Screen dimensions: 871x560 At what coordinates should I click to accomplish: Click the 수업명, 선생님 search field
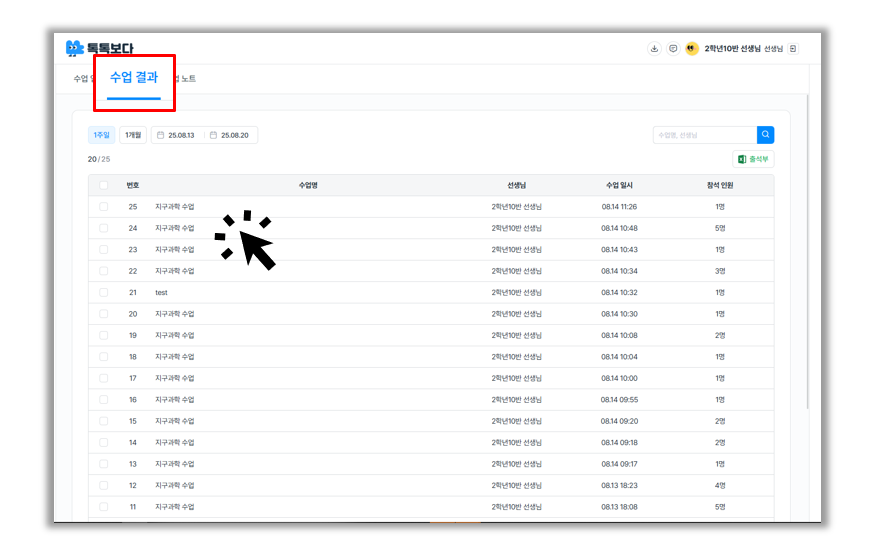click(x=703, y=135)
